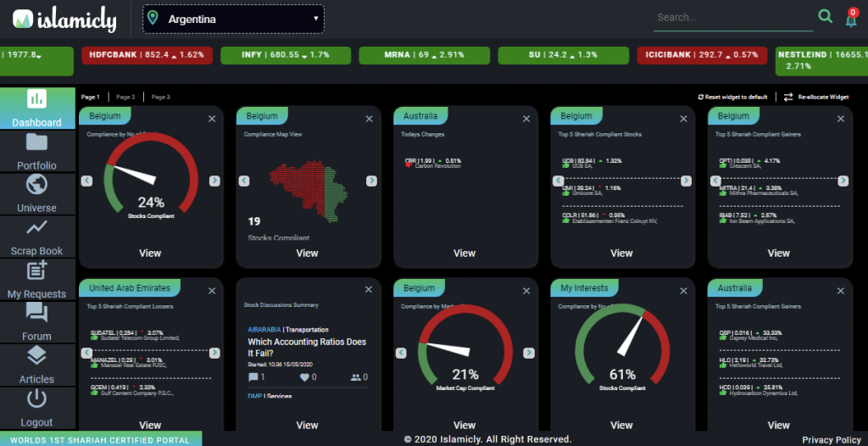Click Re-allocate Widget button
The height and width of the screenshot is (446, 868).
coord(816,98)
